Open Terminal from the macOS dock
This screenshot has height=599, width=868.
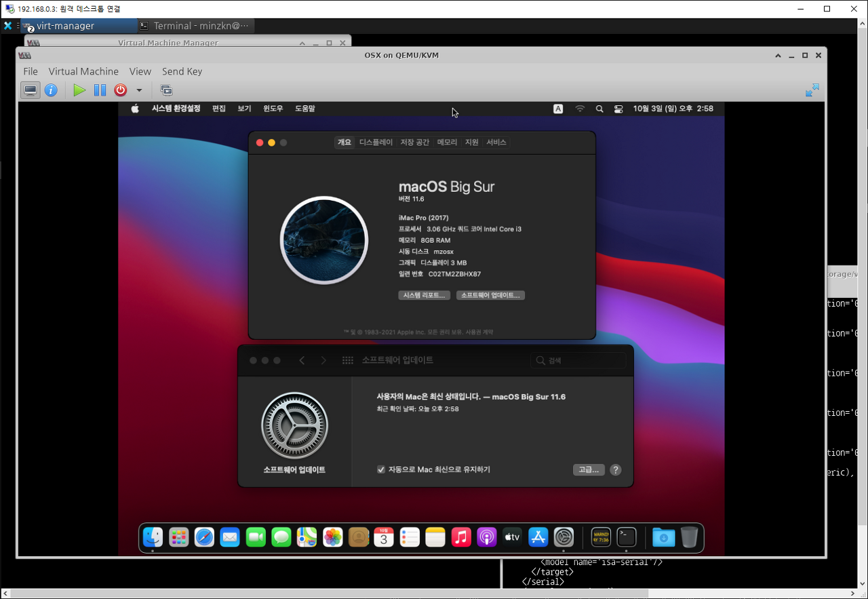[x=627, y=537]
